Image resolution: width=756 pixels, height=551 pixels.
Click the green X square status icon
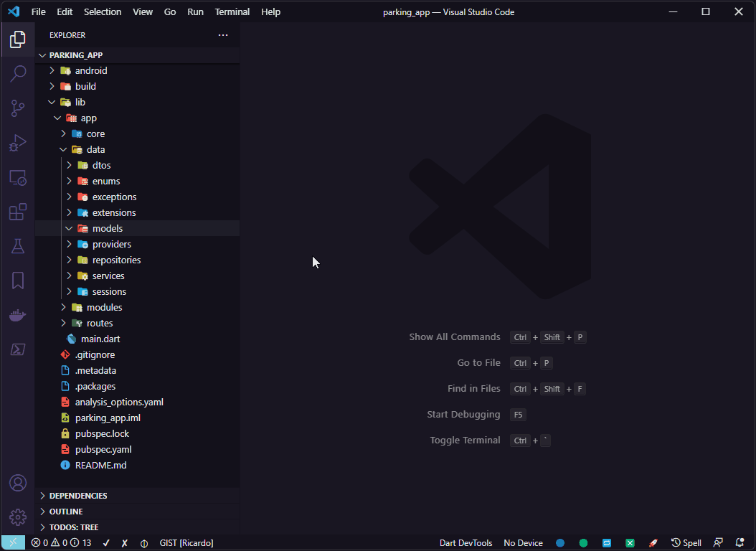pyautogui.click(x=630, y=543)
